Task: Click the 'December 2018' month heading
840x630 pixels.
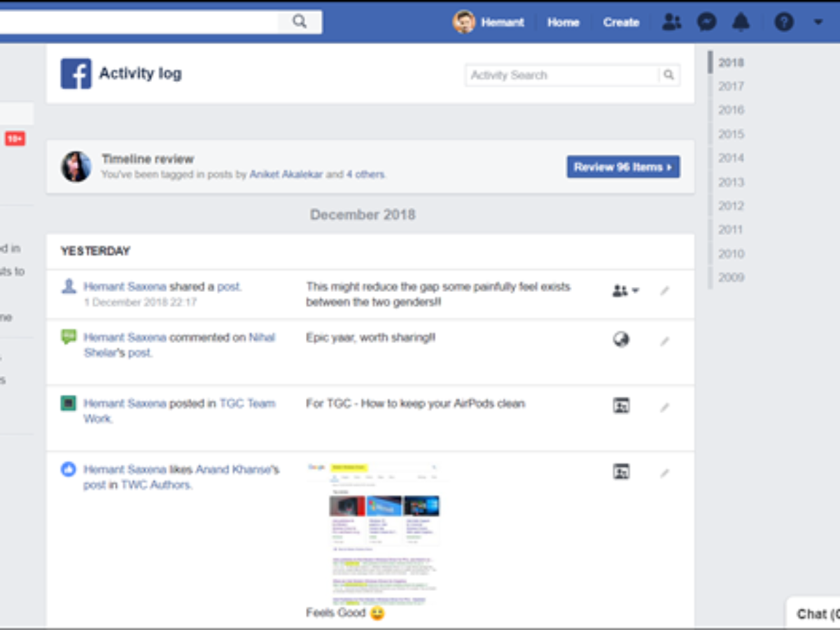Action: pyautogui.click(x=363, y=215)
